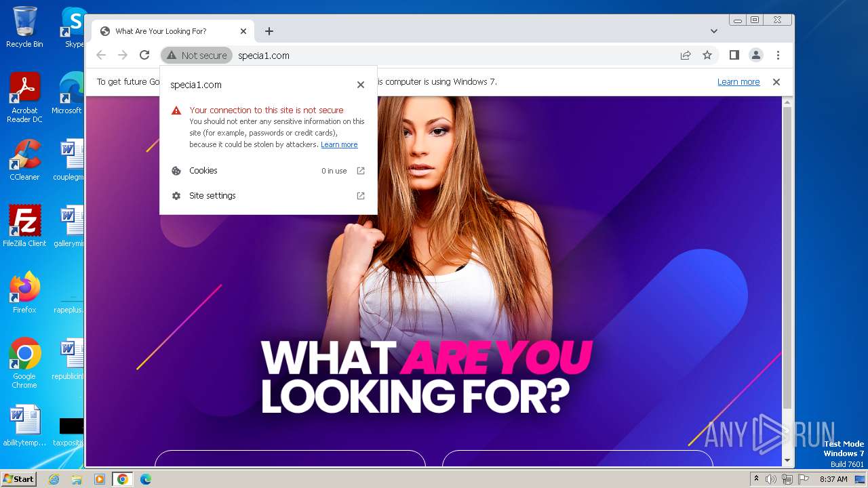Click the Cookies external link icon

pyautogui.click(x=361, y=171)
